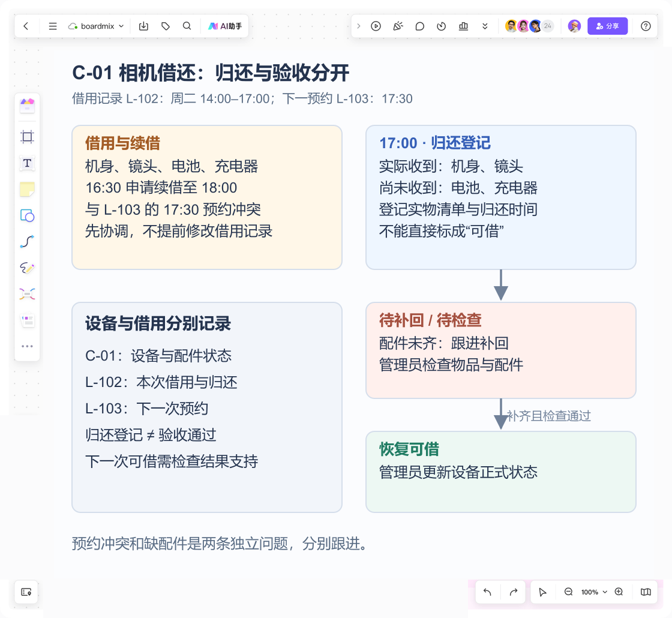Click the text 16:30 申请续借至 18:00
The image size is (672, 618).
tap(161, 188)
